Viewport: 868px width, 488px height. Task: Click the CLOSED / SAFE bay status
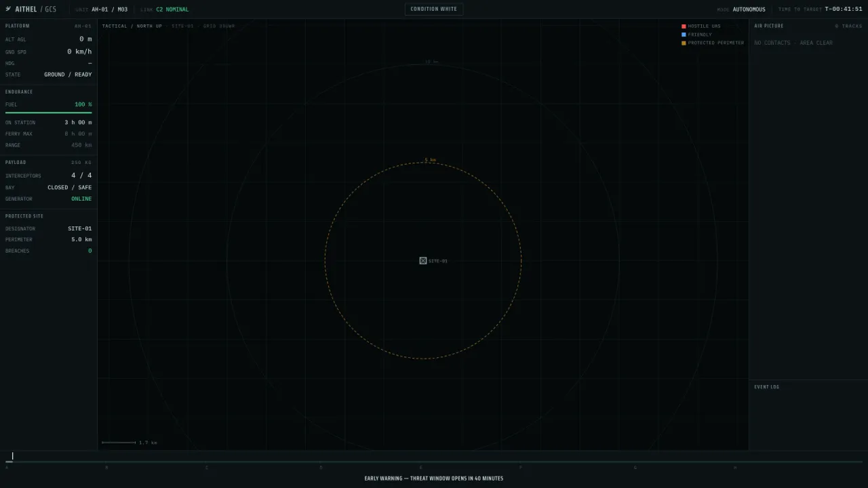[69, 187]
